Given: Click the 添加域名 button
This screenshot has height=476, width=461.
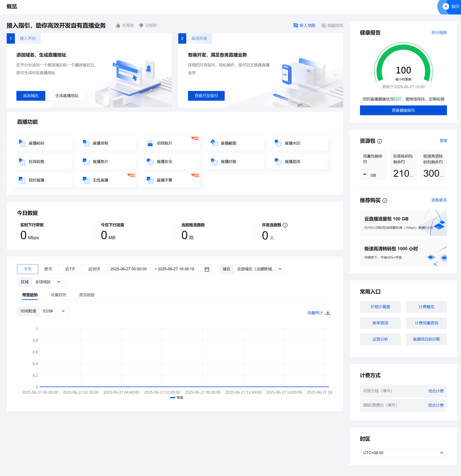Looking at the screenshot, I should (31, 96).
